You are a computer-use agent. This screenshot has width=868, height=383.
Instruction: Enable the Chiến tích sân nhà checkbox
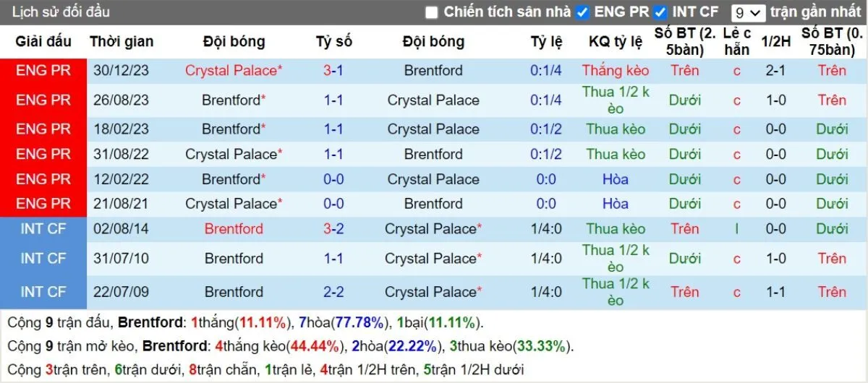(x=432, y=12)
